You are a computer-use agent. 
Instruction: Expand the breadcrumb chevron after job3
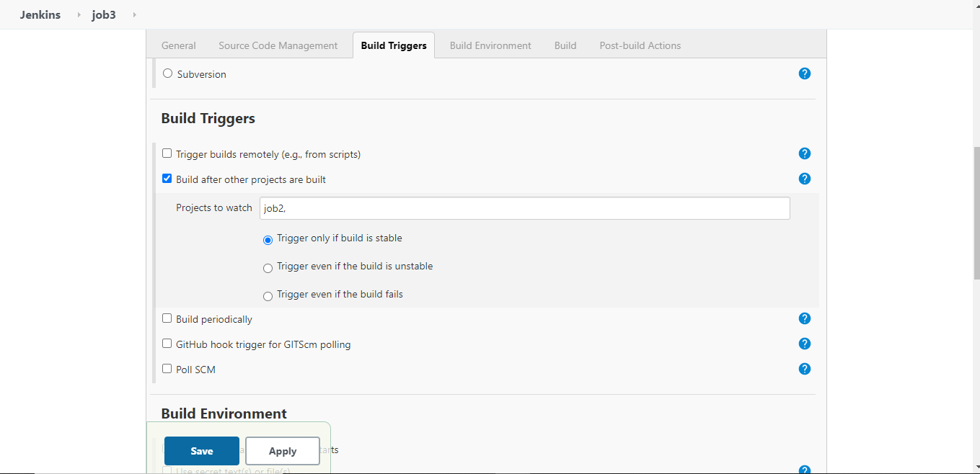click(x=134, y=14)
